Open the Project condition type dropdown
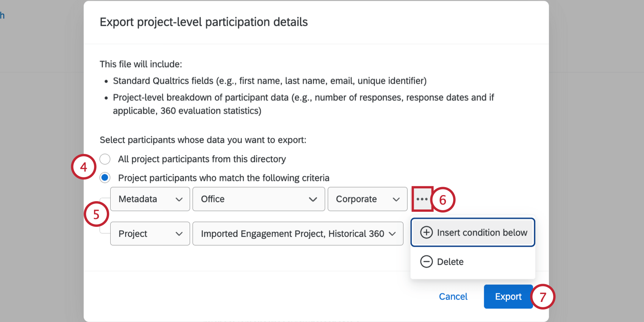The width and height of the screenshot is (644, 322). (x=150, y=234)
